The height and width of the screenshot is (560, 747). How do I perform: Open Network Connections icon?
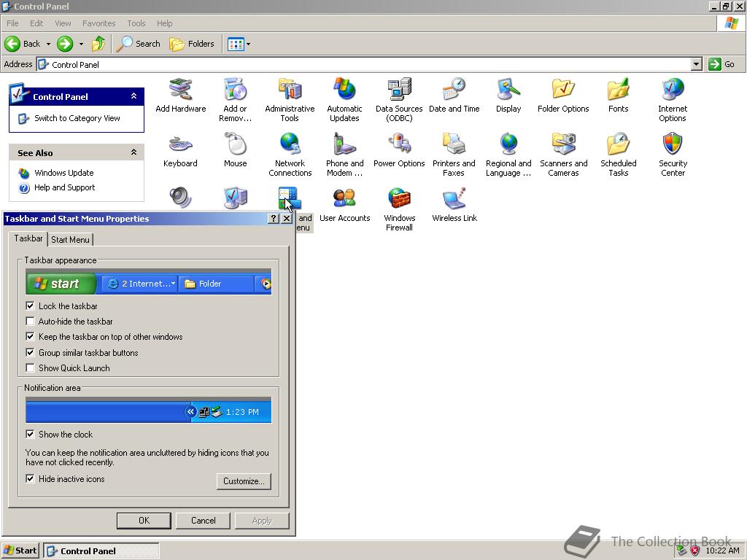pyautogui.click(x=290, y=144)
